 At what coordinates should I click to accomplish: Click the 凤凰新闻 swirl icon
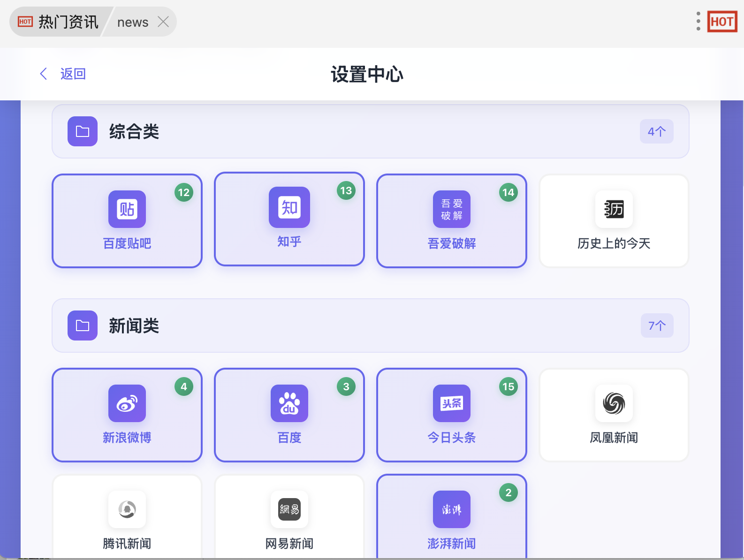(614, 403)
